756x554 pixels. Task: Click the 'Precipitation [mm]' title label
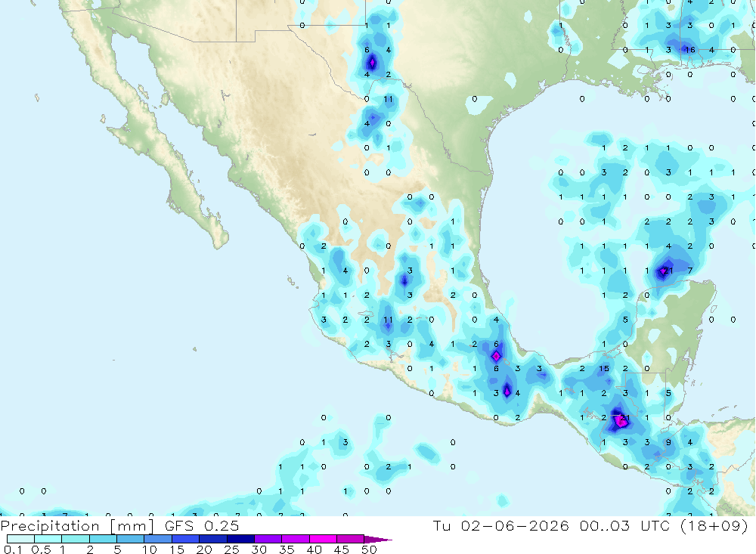click(x=77, y=526)
